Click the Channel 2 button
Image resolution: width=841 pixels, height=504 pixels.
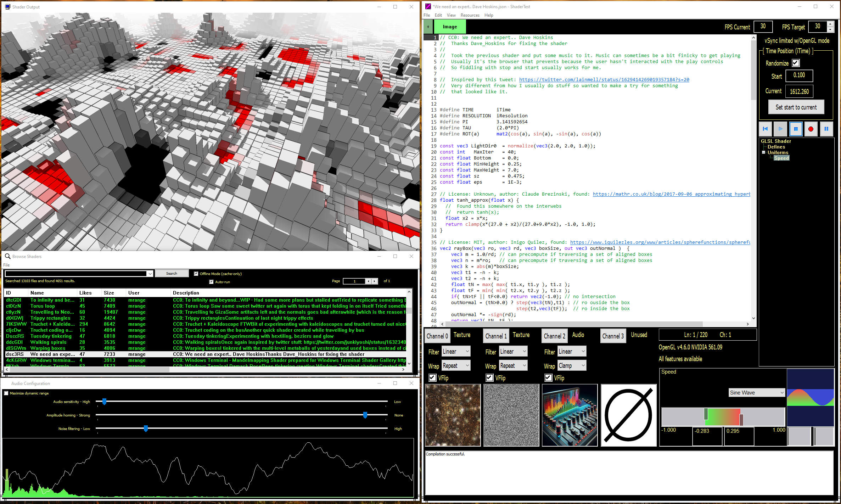coord(554,336)
